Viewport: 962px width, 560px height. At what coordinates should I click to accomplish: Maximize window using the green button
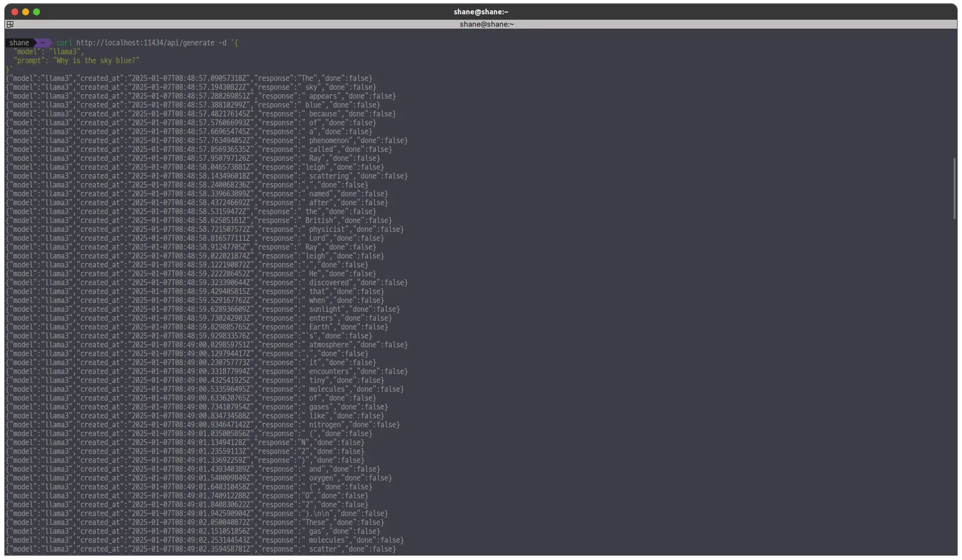tap(37, 12)
